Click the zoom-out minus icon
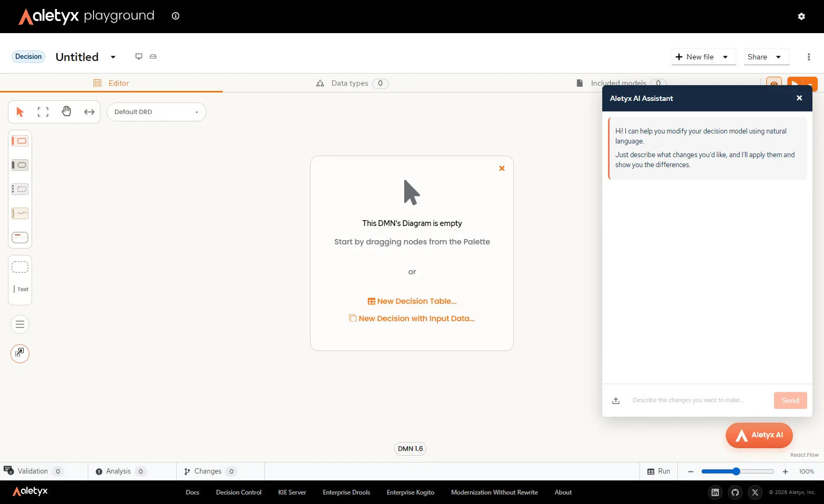Viewport: 824px width, 504px height. 691,471
